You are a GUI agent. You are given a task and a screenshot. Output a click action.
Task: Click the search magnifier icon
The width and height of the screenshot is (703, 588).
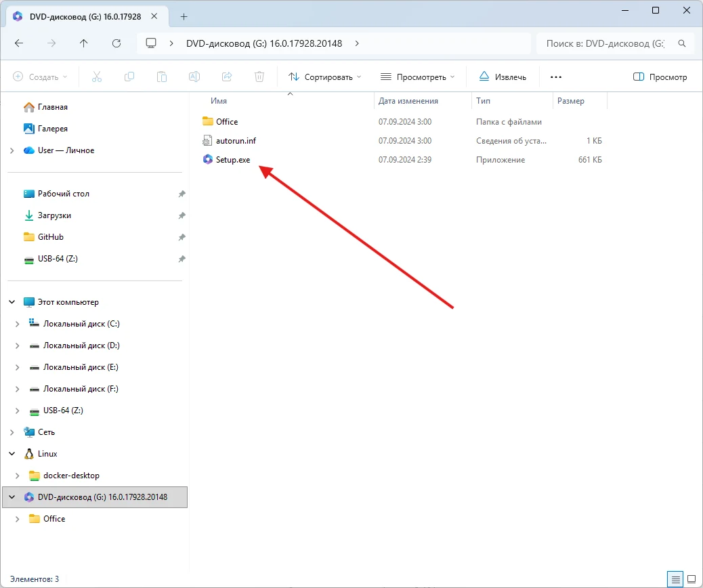pyautogui.click(x=682, y=43)
